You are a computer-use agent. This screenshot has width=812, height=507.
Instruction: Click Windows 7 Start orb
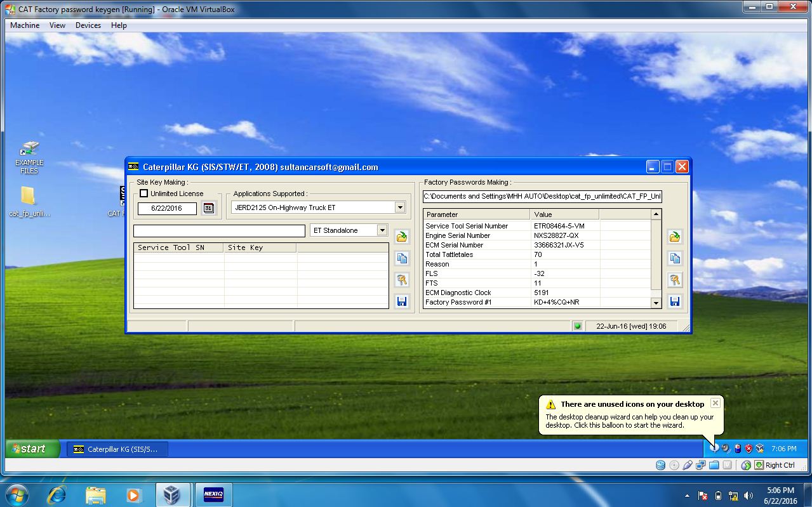tap(17, 494)
